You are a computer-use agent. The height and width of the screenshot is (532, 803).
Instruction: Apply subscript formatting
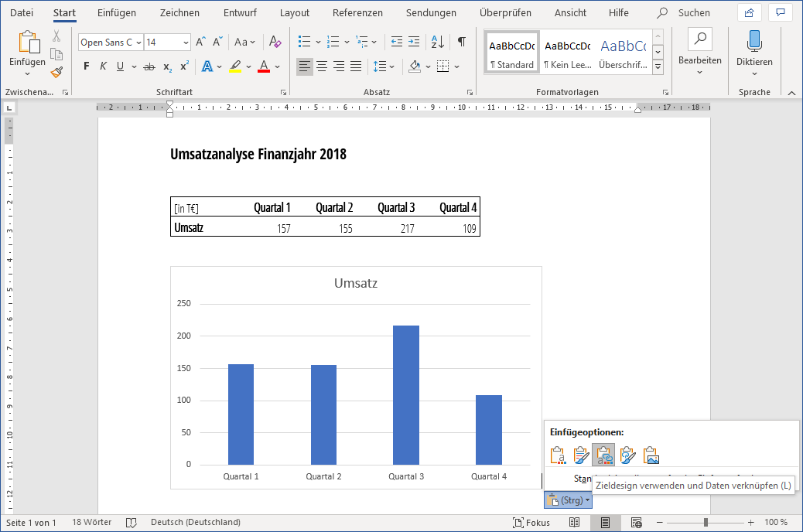pos(167,66)
